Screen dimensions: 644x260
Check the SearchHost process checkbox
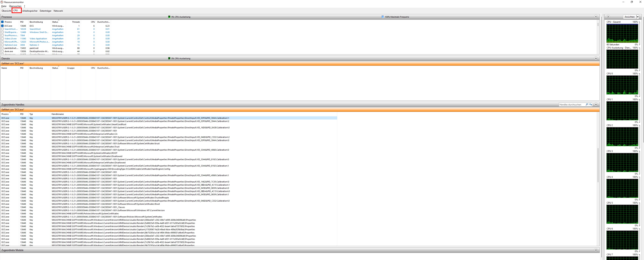[x=2, y=29]
